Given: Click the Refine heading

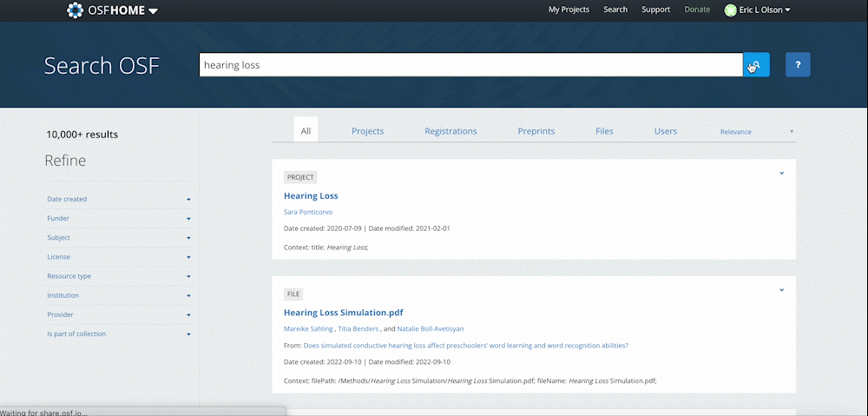Looking at the screenshot, I should [65, 161].
